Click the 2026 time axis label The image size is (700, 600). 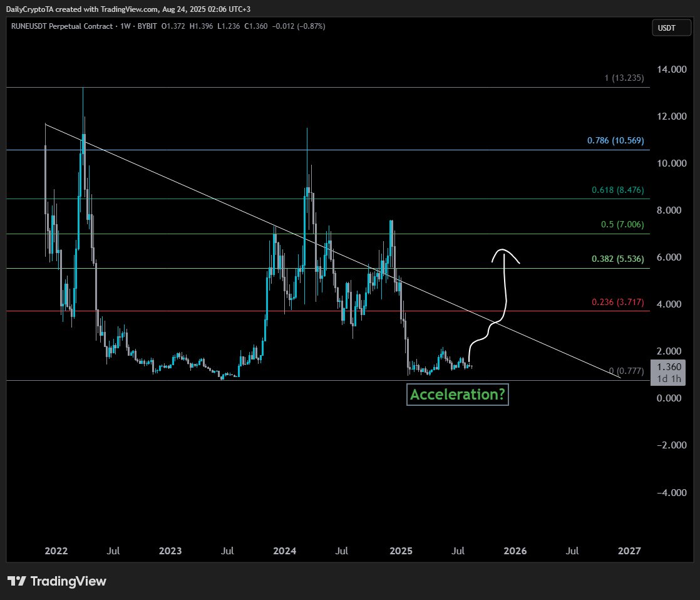click(x=515, y=551)
